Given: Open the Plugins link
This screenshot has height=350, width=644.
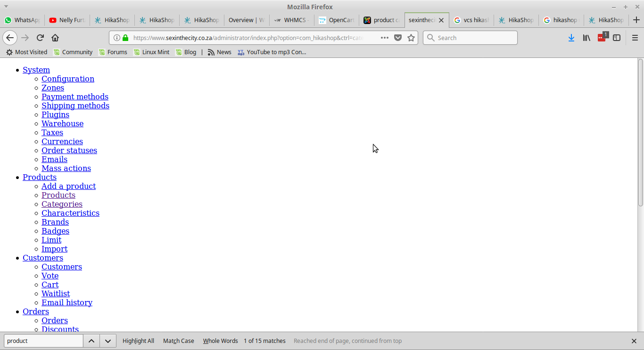Looking at the screenshot, I should pos(55,114).
